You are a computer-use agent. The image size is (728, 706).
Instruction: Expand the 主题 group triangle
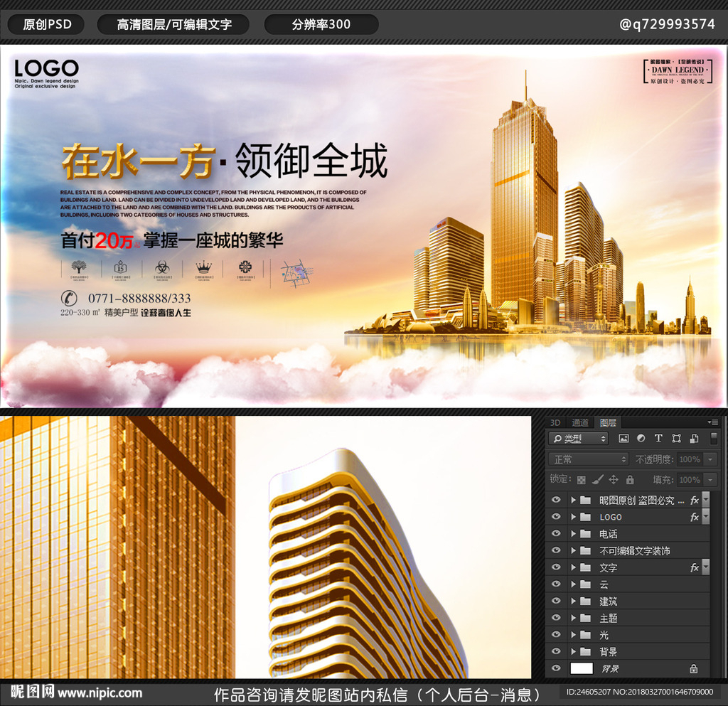(x=574, y=618)
